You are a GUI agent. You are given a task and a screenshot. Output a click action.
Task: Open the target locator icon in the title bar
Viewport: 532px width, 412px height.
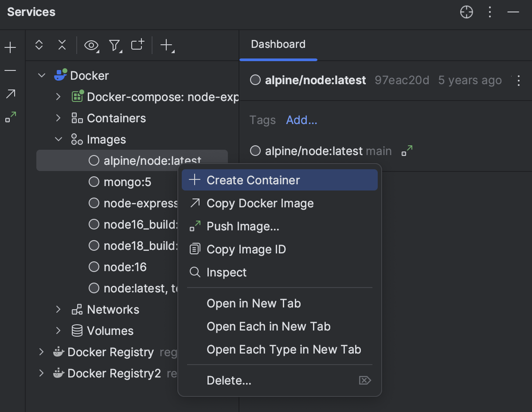pyautogui.click(x=466, y=12)
